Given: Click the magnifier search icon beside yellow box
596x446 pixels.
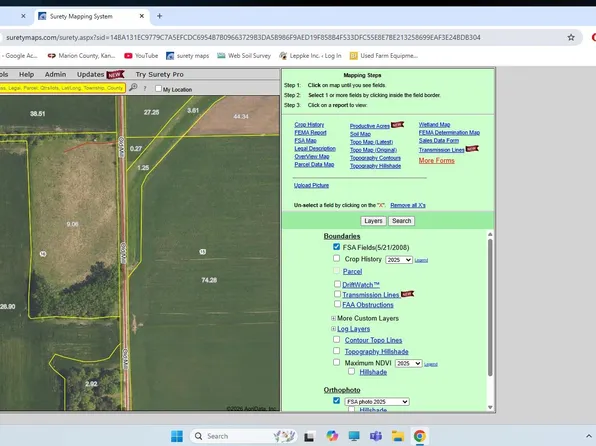Looking at the screenshot, I should (x=133, y=87).
